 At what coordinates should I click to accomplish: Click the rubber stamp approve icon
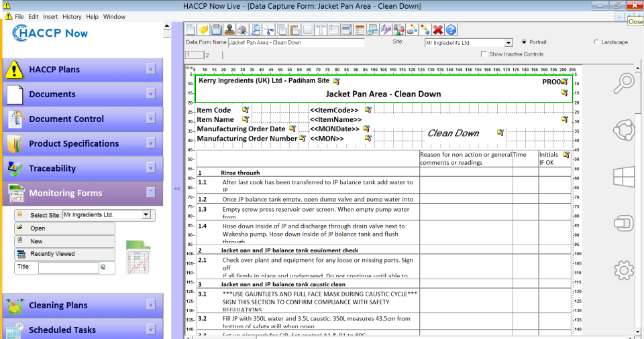tap(229, 29)
